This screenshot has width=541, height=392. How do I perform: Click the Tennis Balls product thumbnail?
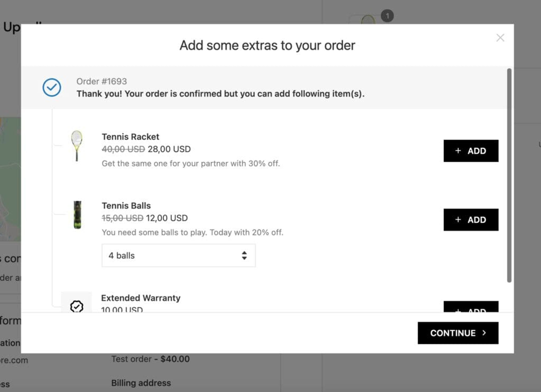(78, 215)
